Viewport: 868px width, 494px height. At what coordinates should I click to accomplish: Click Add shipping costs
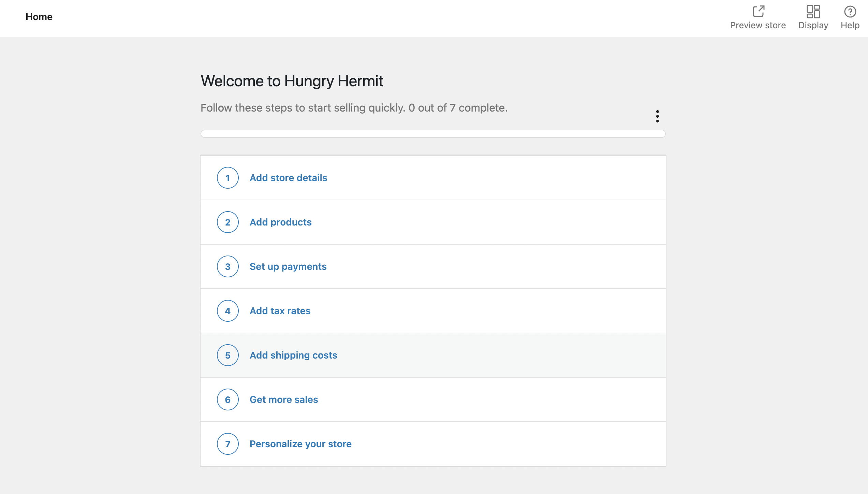293,355
